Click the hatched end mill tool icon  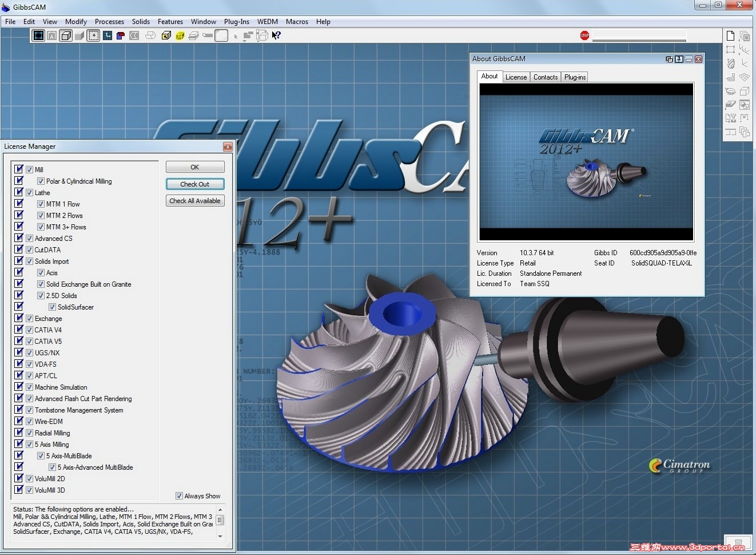pos(730,64)
